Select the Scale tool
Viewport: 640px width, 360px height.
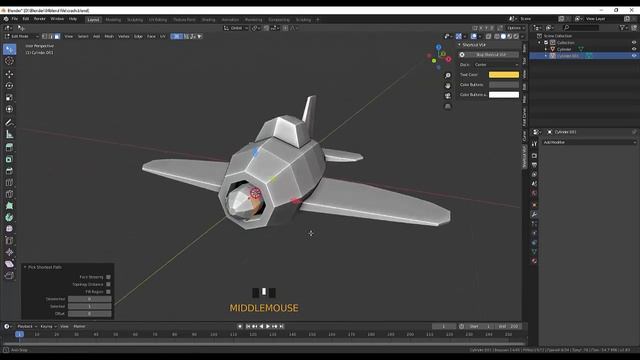9,98
